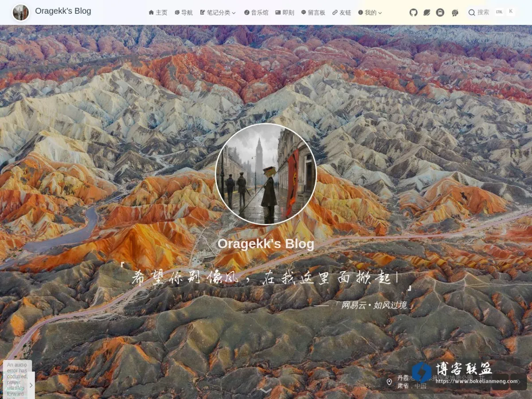This screenshot has width=532, height=399.
Task: Open the GitHub profile icon
Action: [x=413, y=12]
